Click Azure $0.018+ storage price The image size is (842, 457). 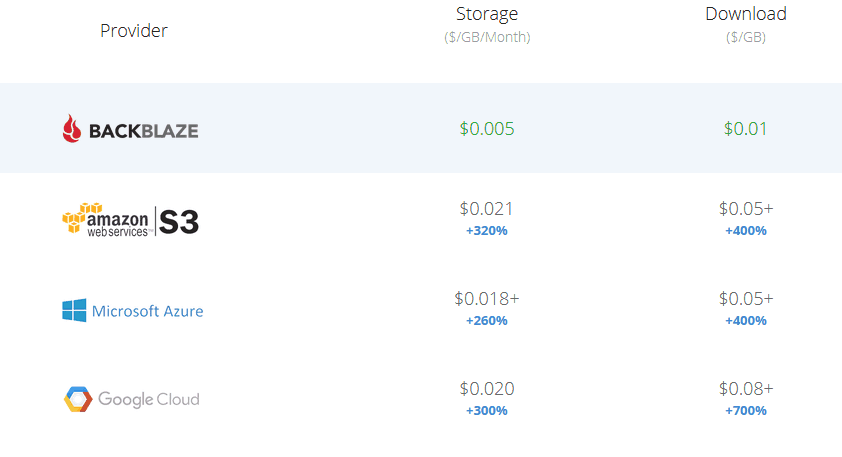(487, 298)
